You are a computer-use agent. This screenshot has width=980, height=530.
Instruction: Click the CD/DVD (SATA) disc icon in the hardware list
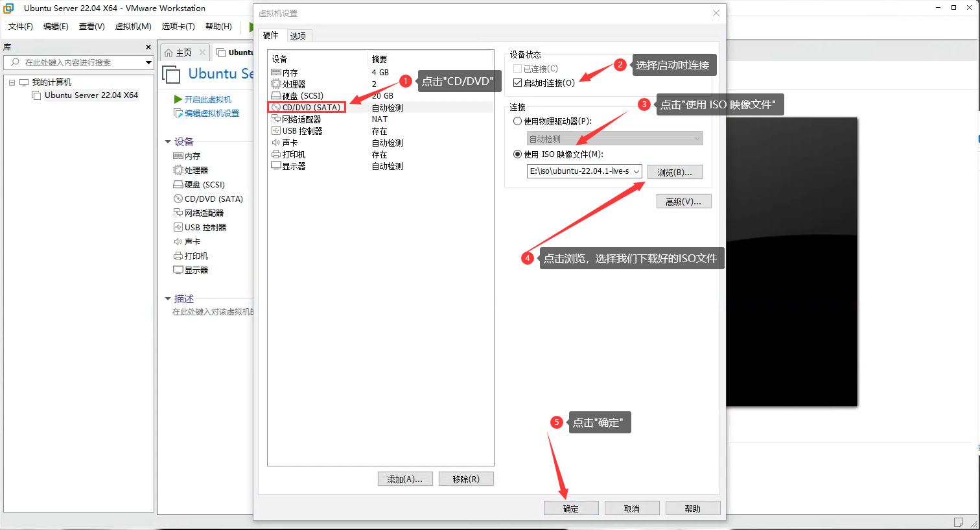tap(276, 108)
